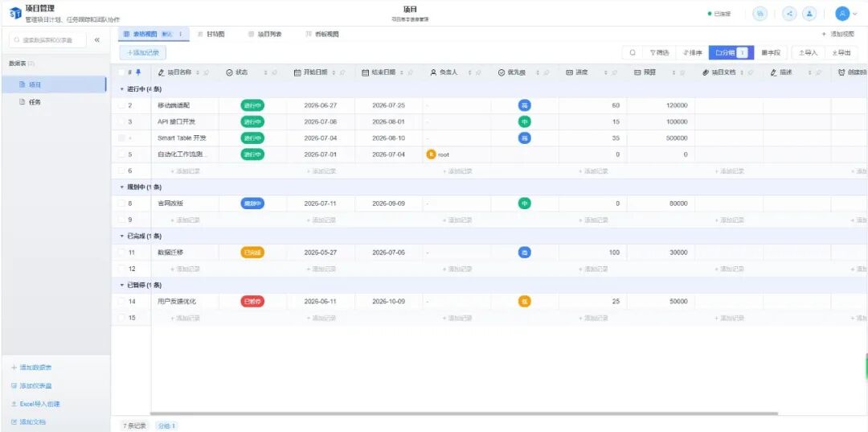The width and height of the screenshot is (868, 432).
Task: Click the members icon in top bar
Action: 809,14
